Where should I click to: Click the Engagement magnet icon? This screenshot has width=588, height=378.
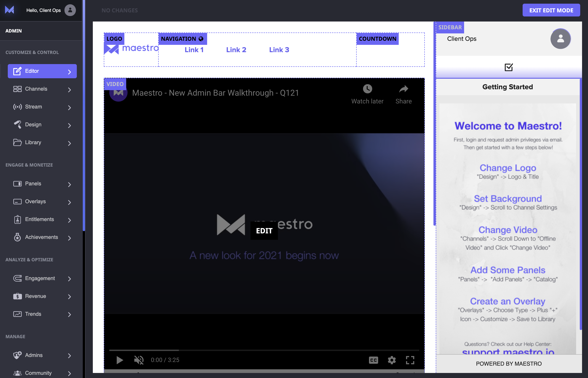point(17,278)
